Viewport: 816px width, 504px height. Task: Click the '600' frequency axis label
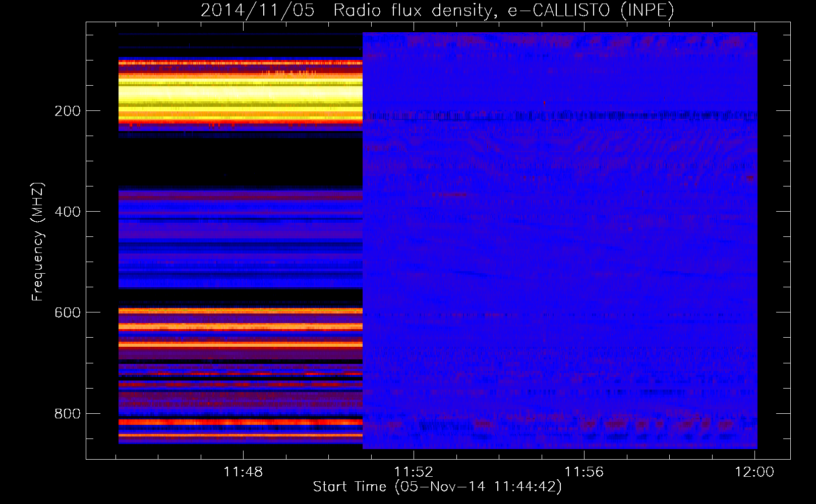pos(68,312)
